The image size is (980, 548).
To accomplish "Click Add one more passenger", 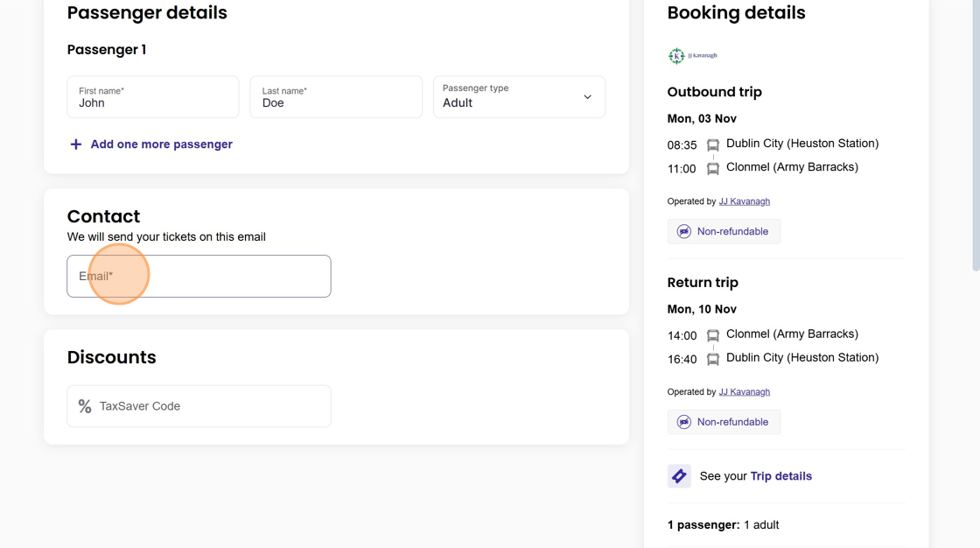I will coord(161,144).
